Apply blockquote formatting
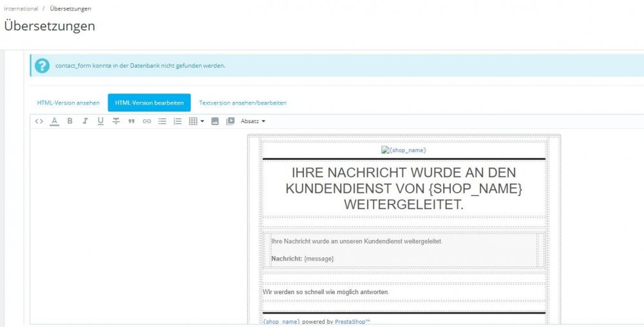This screenshot has height=327, width=644. (x=131, y=121)
